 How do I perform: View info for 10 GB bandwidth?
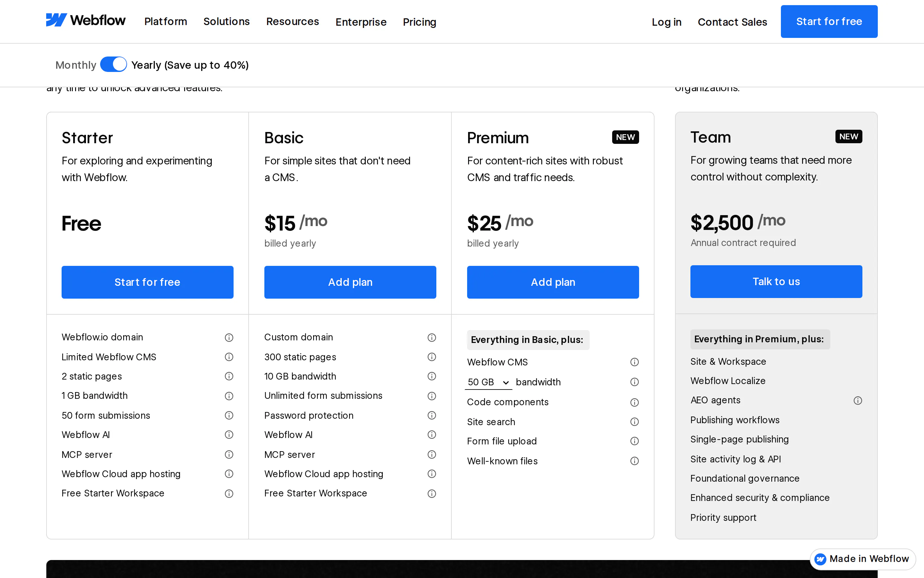point(432,377)
